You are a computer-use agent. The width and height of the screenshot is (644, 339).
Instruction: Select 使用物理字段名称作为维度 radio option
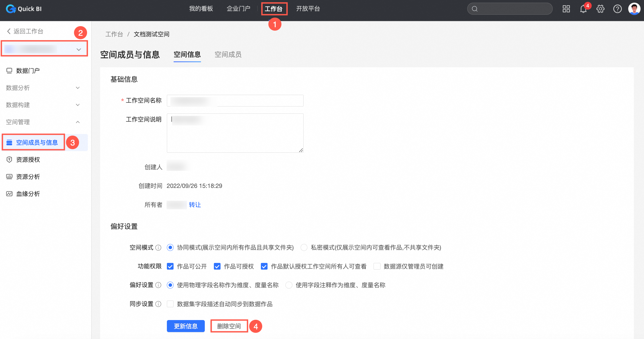(170, 285)
